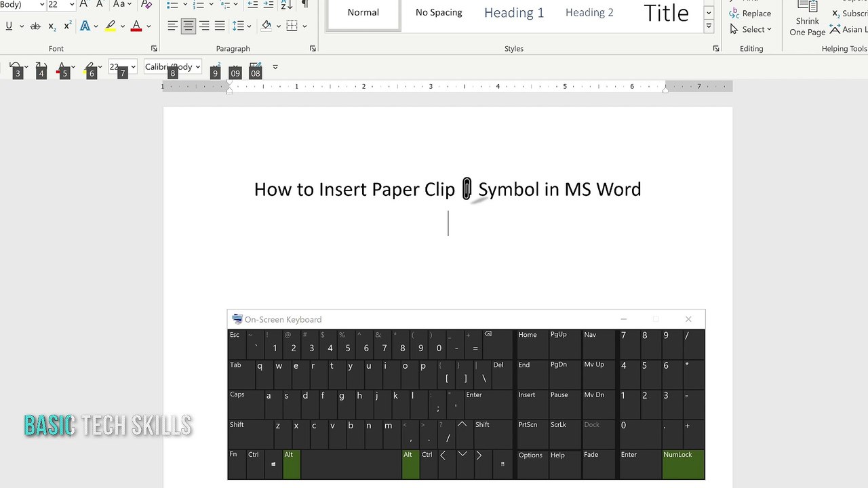Click the horizontal ruler above the document
868x488 pixels.
point(448,86)
